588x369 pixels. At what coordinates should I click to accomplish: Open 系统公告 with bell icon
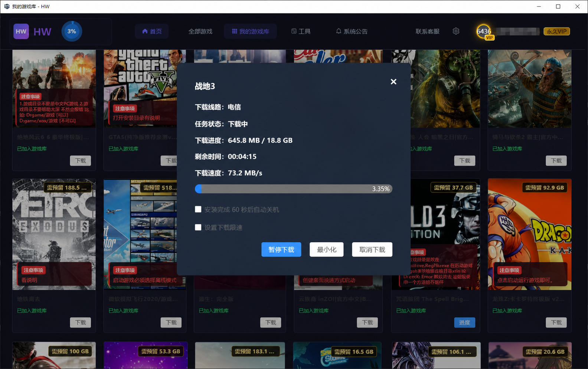352,31
